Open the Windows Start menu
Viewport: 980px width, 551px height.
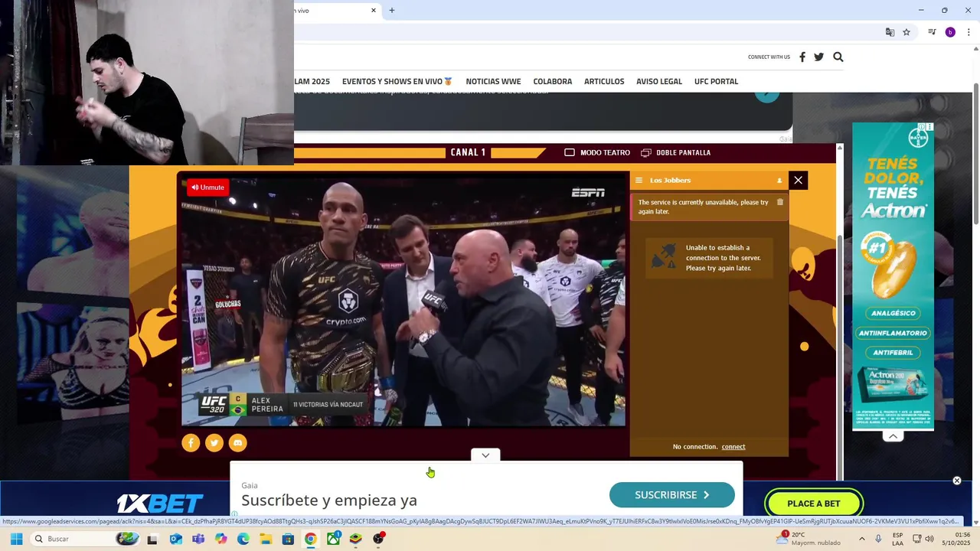pyautogui.click(x=16, y=539)
